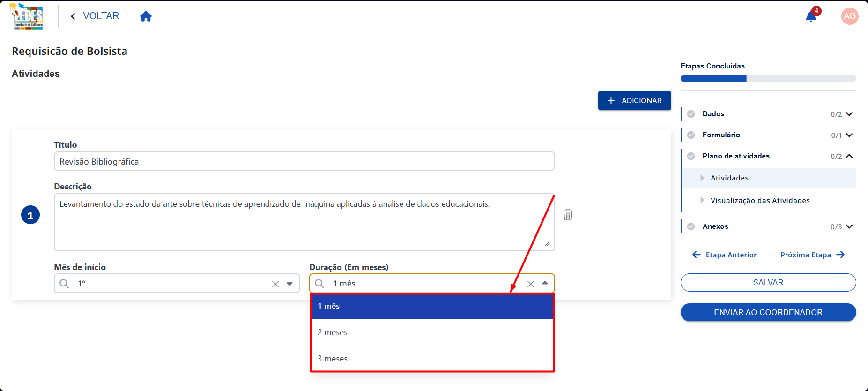Click the Plano de atividades check icon
The height and width of the screenshot is (391, 868).
[691, 156]
